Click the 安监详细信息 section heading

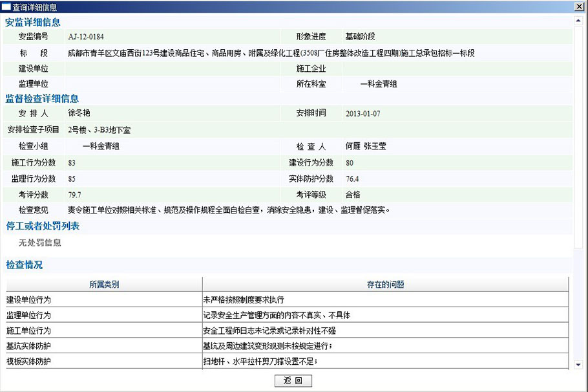click(x=32, y=22)
